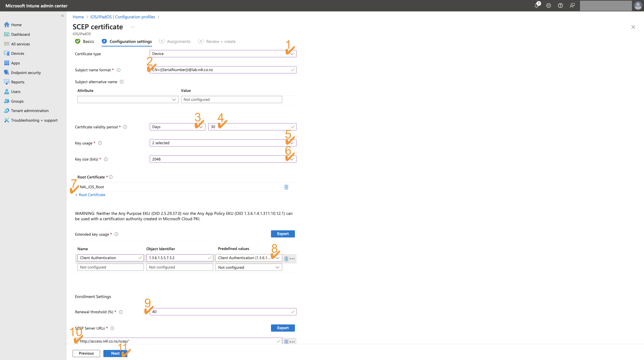Open the feedback icon in the top bar

(x=572, y=6)
